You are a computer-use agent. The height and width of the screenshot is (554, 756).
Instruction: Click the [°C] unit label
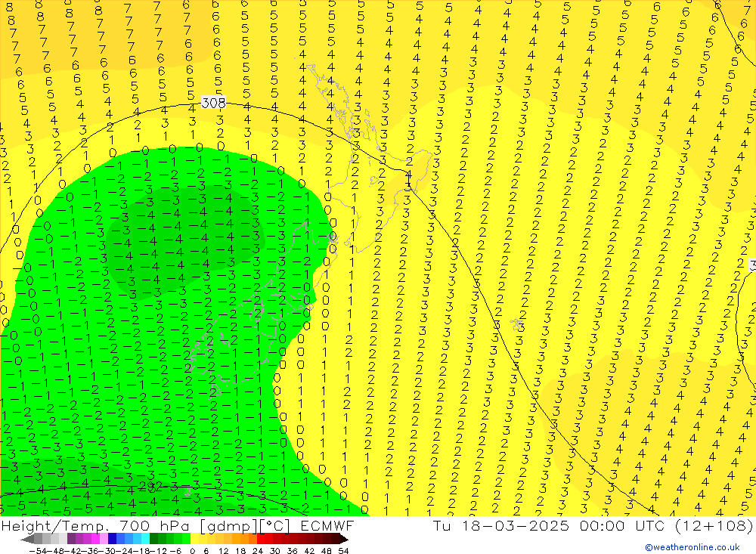(274, 526)
